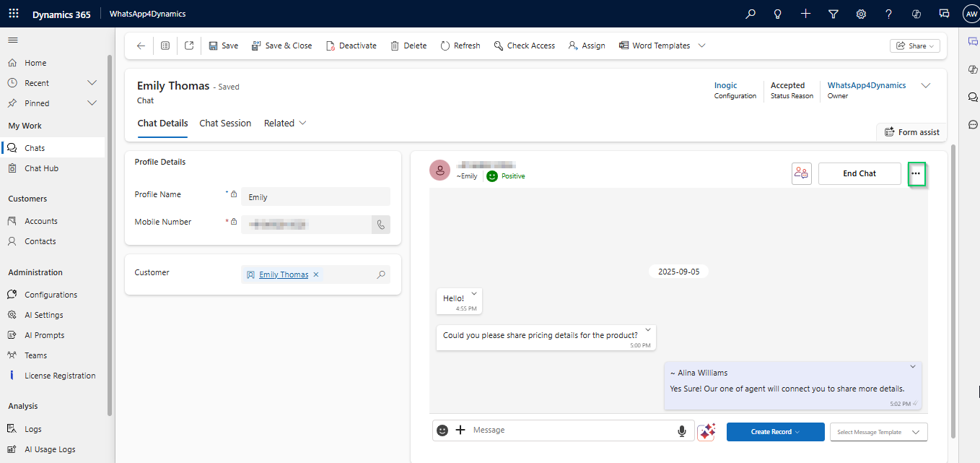Click into the Message input field
The image size is (980, 463).
click(570, 430)
